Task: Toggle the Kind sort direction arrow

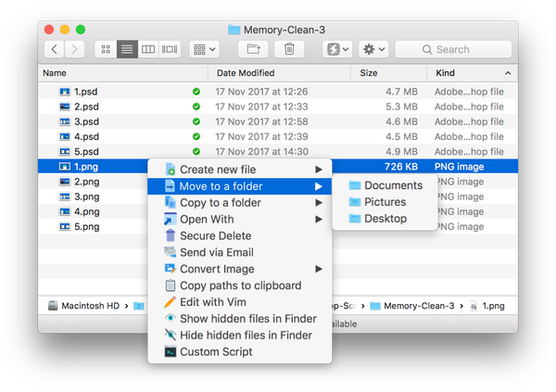Action: coord(508,73)
